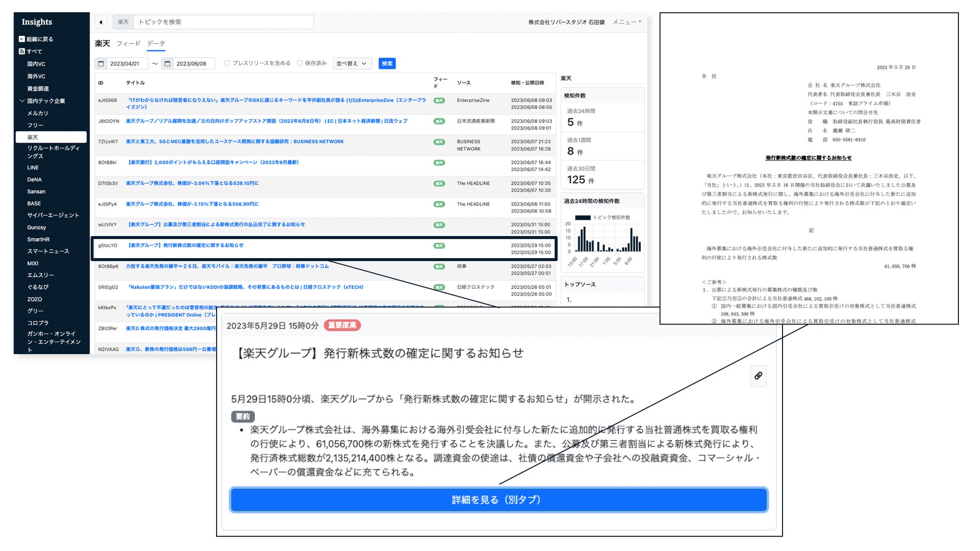980x551 pixels.
Task: Open the メニュー dropdown at top right
Action: click(x=627, y=22)
